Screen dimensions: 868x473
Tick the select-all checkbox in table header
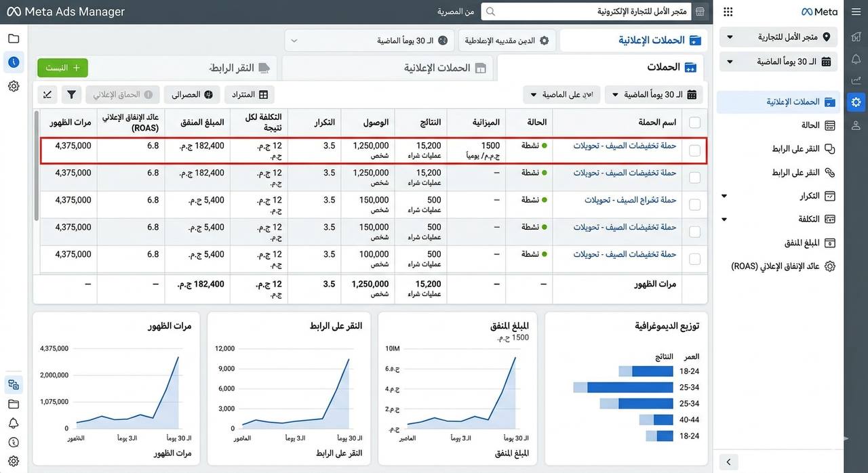click(x=694, y=123)
